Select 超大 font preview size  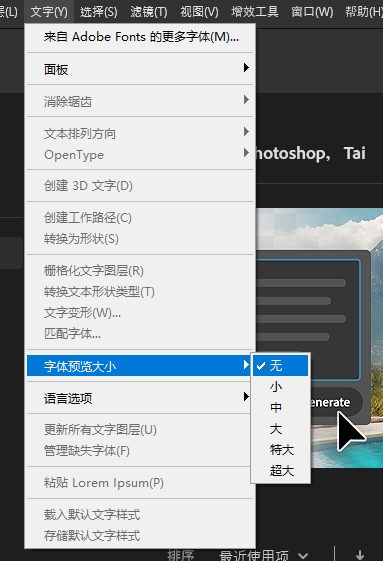click(280, 470)
